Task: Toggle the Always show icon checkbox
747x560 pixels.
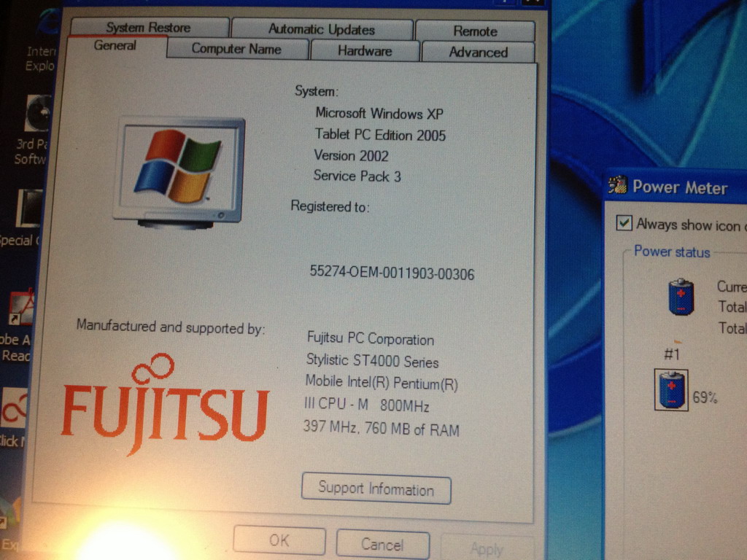Action: (x=624, y=224)
